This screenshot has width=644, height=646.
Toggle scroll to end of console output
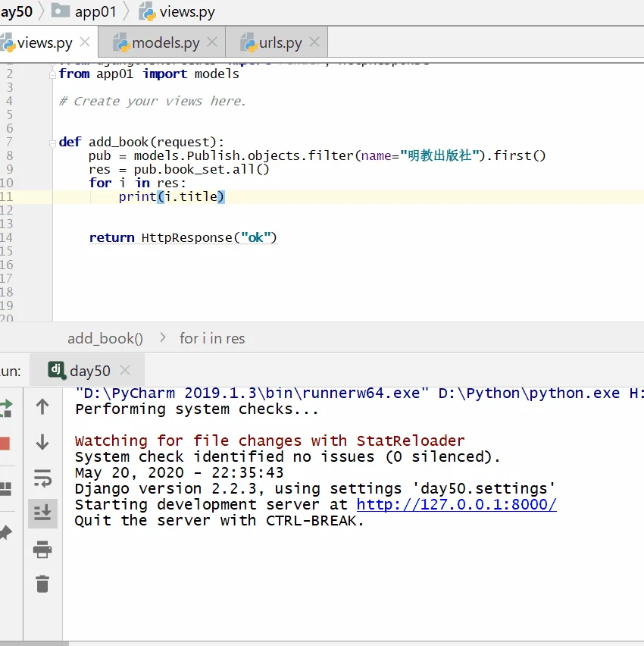42,513
